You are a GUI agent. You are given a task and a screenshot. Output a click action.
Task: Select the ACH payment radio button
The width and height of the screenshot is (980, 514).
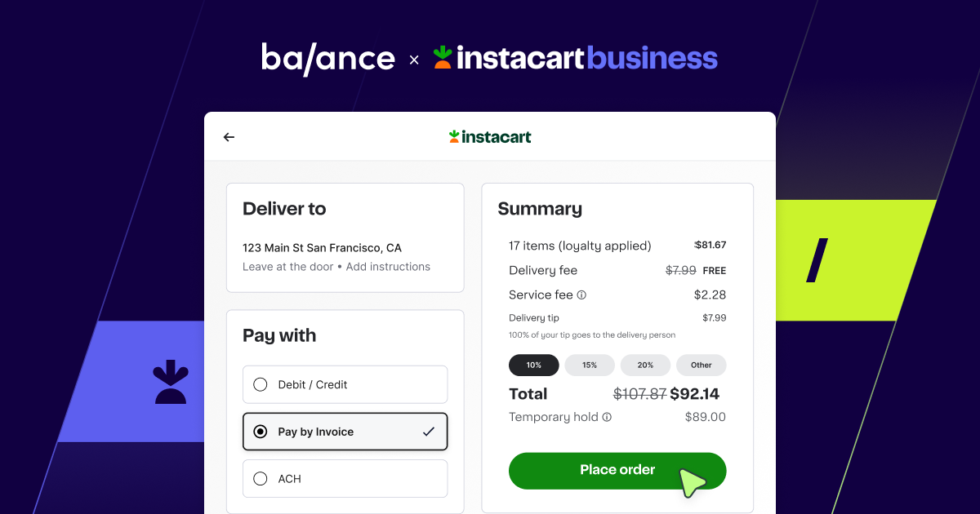(x=261, y=479)
